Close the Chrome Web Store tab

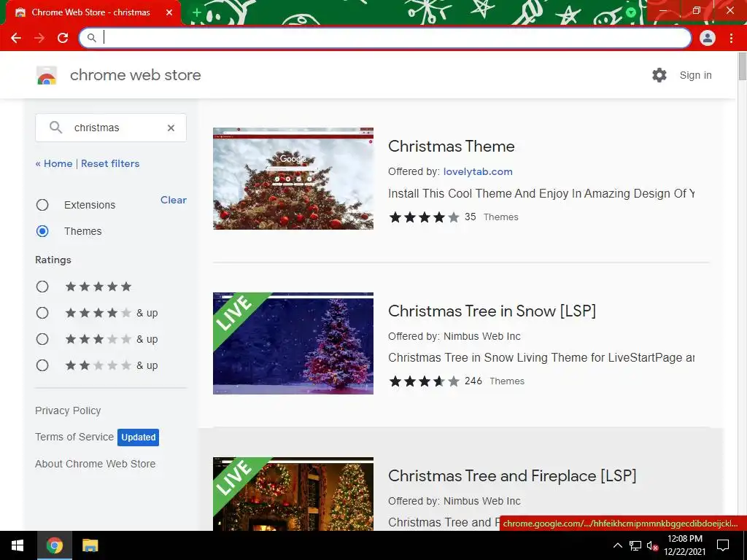point(169,12)
